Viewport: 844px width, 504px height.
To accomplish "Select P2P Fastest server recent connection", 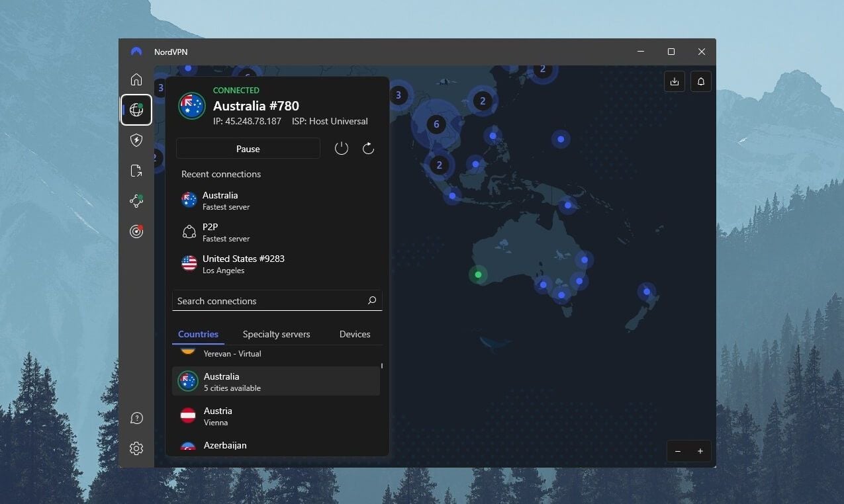I will [277, 232].
